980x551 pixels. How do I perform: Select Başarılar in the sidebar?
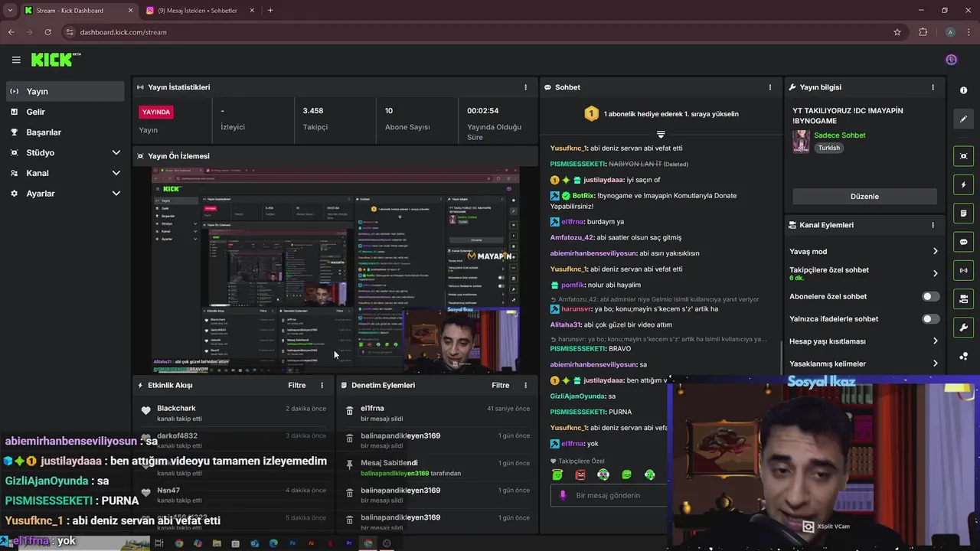pos(65,132)
